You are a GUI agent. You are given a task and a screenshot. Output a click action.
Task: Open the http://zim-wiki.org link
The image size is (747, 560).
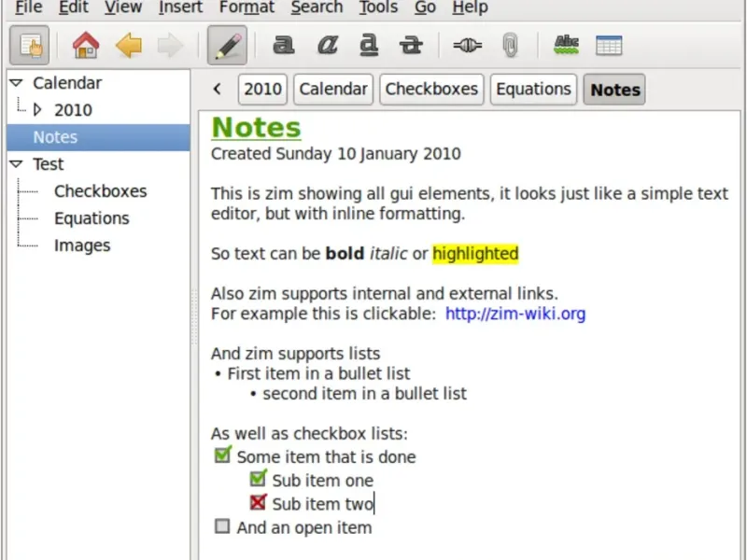tap(515, 314)
